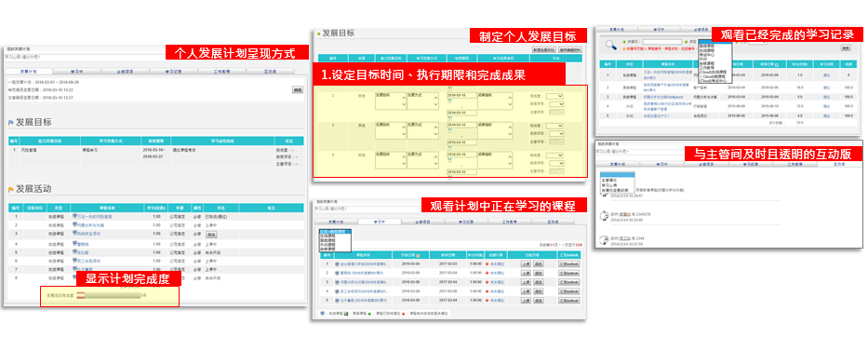Click the avatar icon beside 员工01 post
The image size is (868, 337).
point(604,240)
